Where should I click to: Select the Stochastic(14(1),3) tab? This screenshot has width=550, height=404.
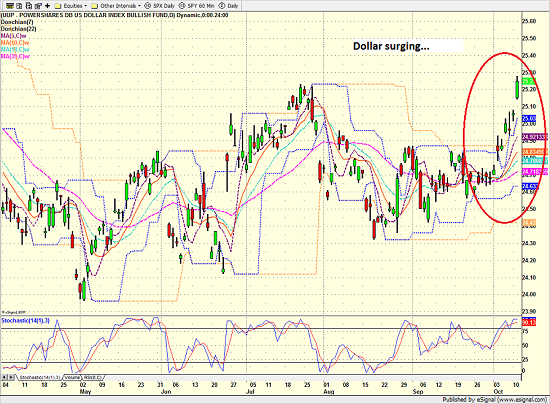39,377
